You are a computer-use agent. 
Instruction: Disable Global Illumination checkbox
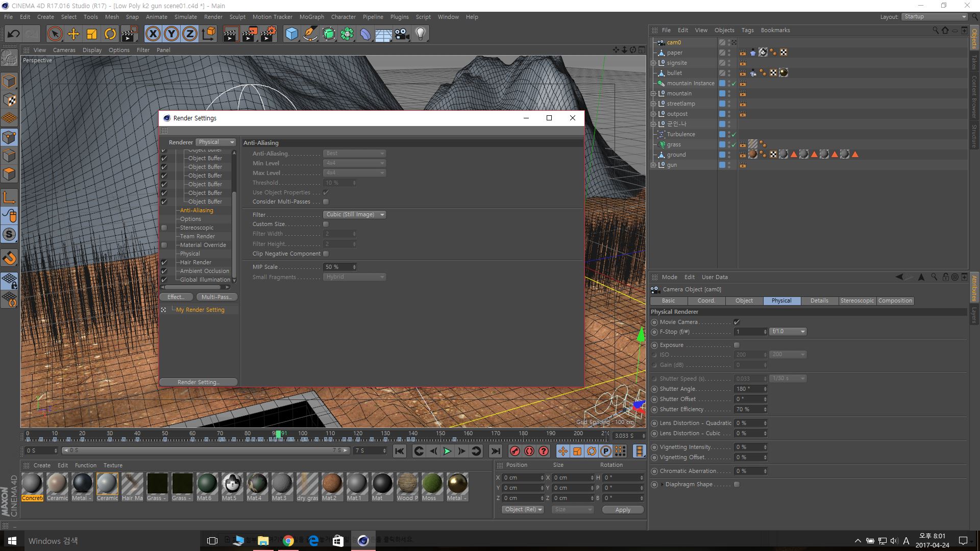coord(164,280)
